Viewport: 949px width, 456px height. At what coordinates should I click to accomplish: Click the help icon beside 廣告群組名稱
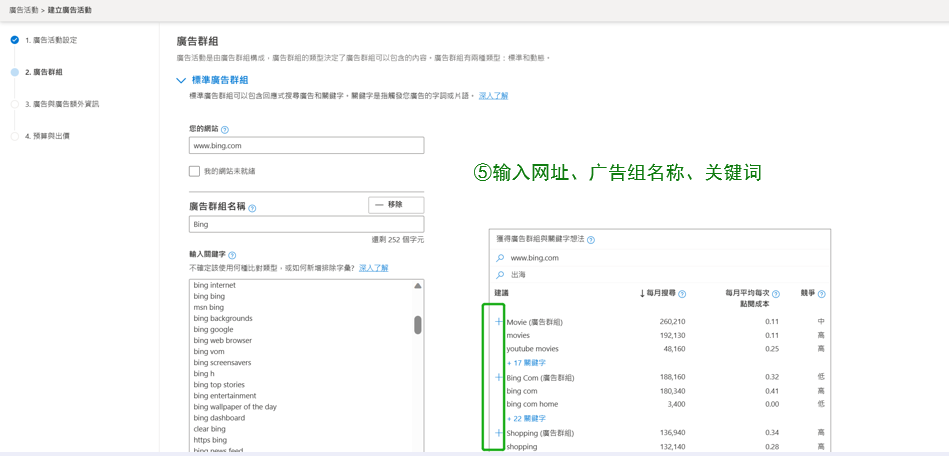(x=252, y=208)
